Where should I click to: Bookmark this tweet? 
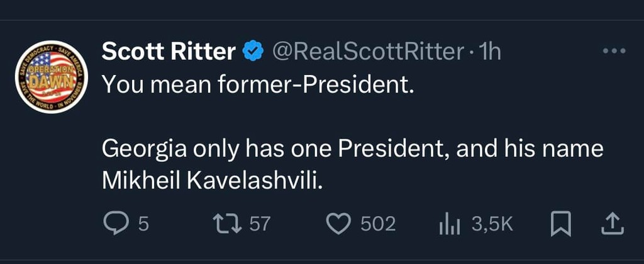[x=558, y=224]
